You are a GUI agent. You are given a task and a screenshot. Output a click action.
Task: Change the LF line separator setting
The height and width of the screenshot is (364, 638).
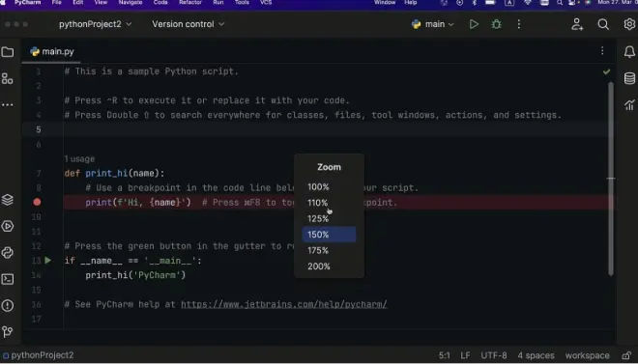(466, 356)
